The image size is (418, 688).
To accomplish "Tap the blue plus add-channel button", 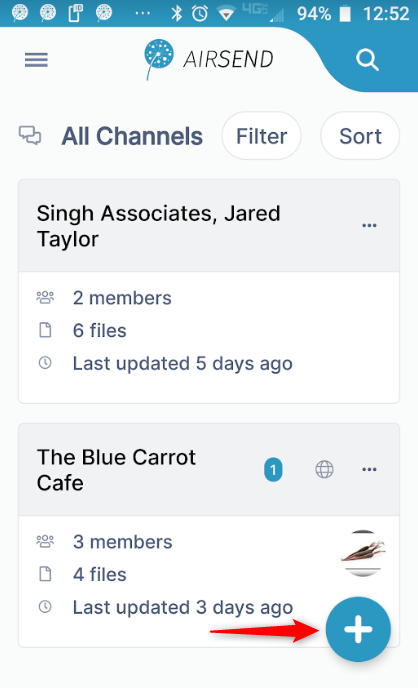I will 358,629.
